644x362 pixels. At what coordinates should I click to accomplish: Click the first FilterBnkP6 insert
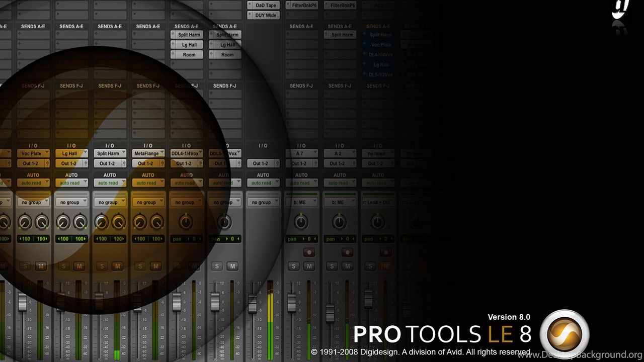click(301, 6)
